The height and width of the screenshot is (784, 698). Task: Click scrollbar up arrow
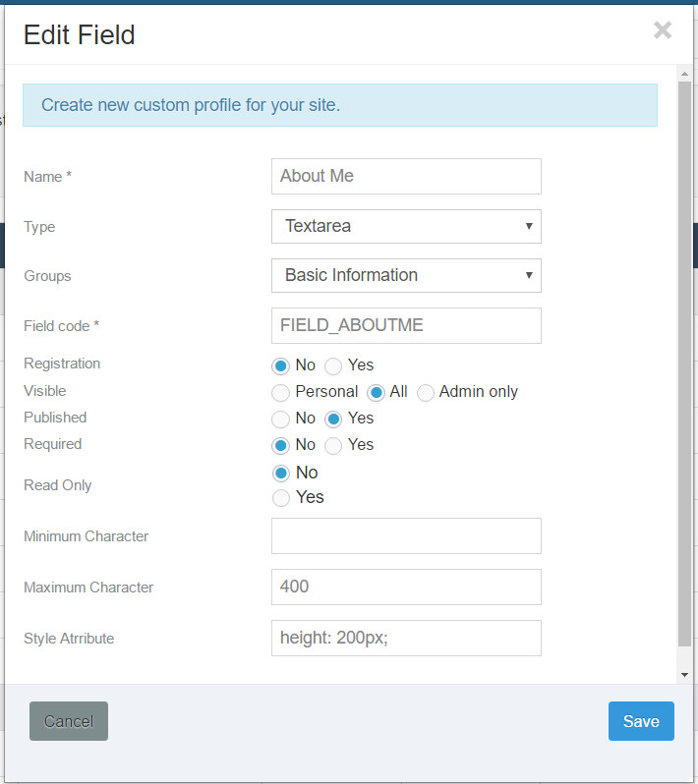point(684,74)
